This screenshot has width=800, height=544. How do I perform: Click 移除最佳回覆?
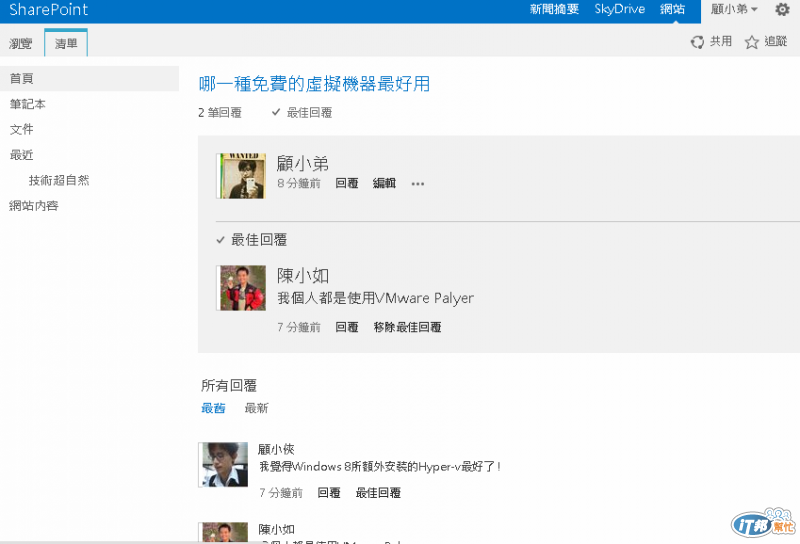(x=407, y=327)
